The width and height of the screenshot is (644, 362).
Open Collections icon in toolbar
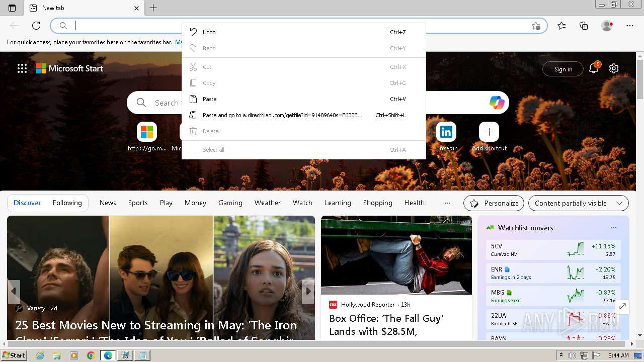point(584,26)
